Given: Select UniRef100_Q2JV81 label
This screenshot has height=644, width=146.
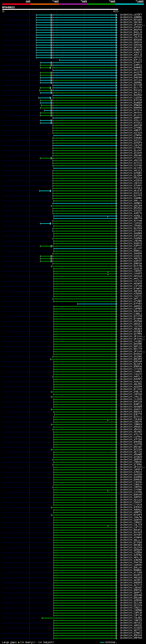Looking at the screenshot, I should [131, 168].
